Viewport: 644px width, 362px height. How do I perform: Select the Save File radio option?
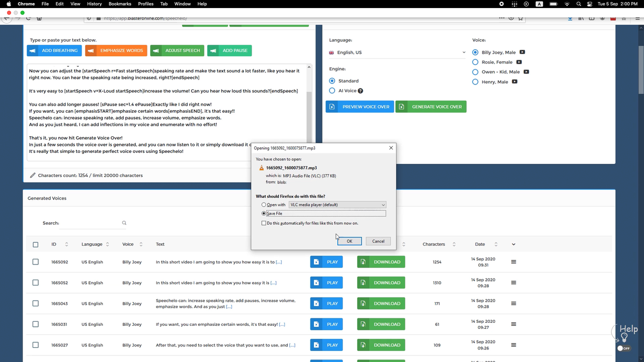pos(264,214)
